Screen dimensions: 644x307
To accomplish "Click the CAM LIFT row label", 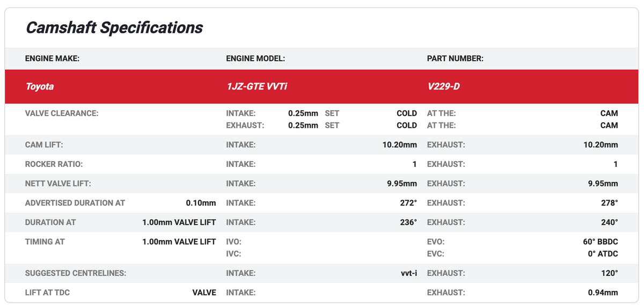I will coord(45,145).
